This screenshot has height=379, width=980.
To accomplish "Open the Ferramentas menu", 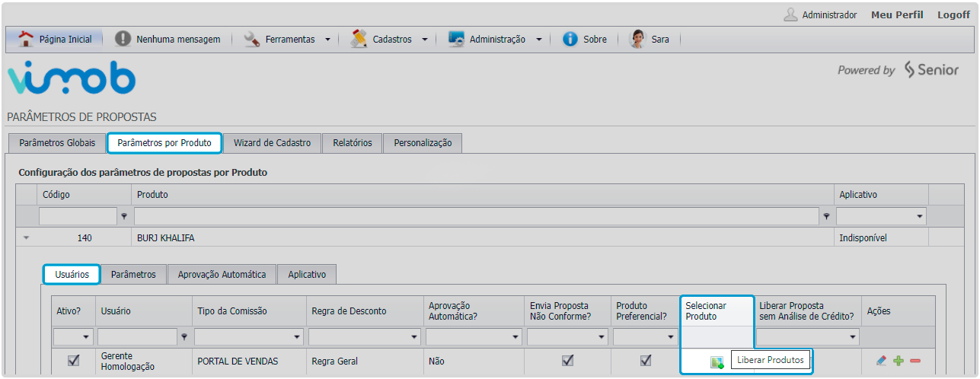I will click(x=289, y=40).
